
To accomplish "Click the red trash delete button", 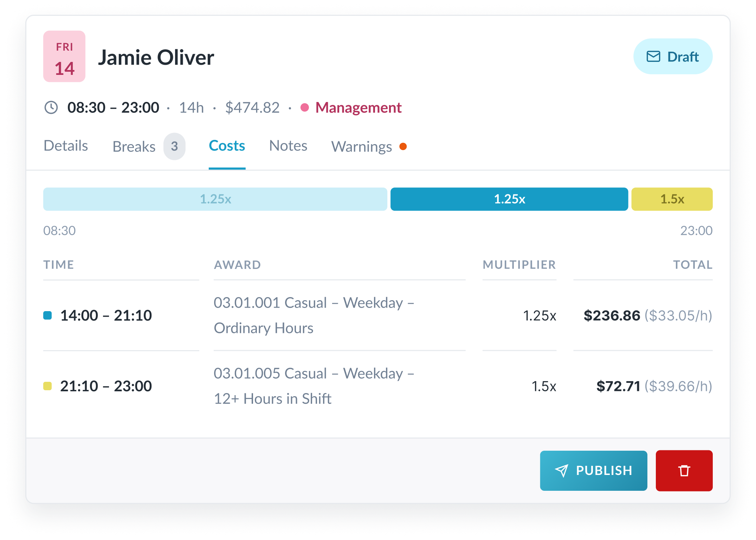I will [684, 470].
